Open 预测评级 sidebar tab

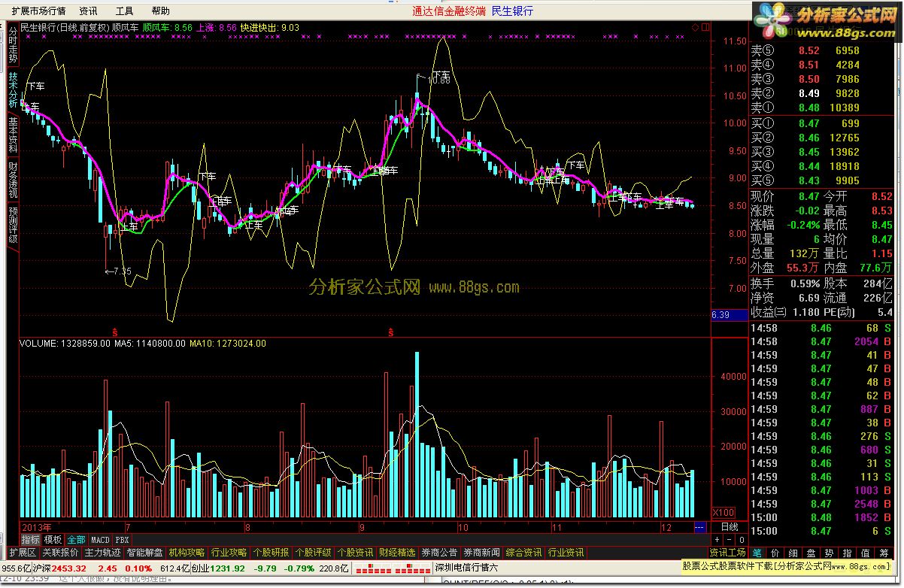click(x=13, y=225)
